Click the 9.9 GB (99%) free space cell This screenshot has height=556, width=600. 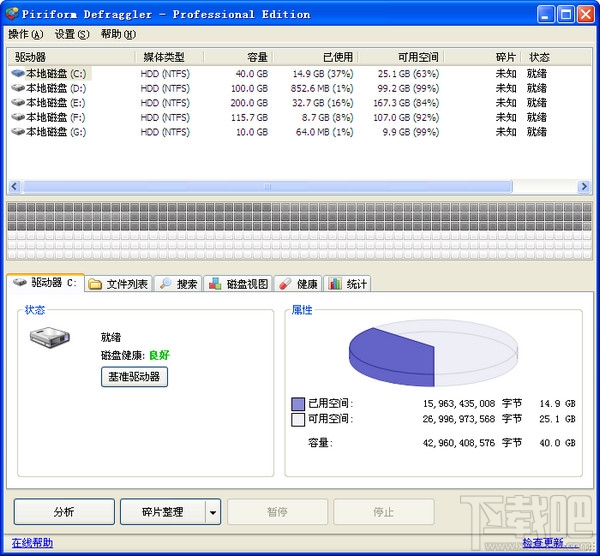click(x=411, y=132)
